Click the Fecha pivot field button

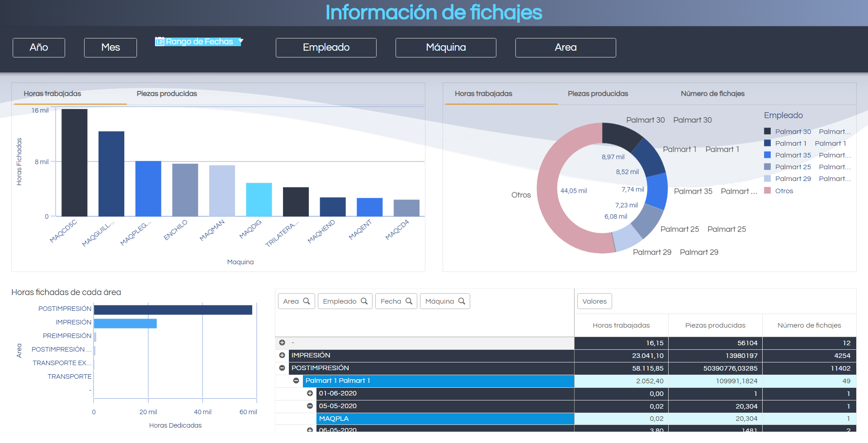click(396, 301)
